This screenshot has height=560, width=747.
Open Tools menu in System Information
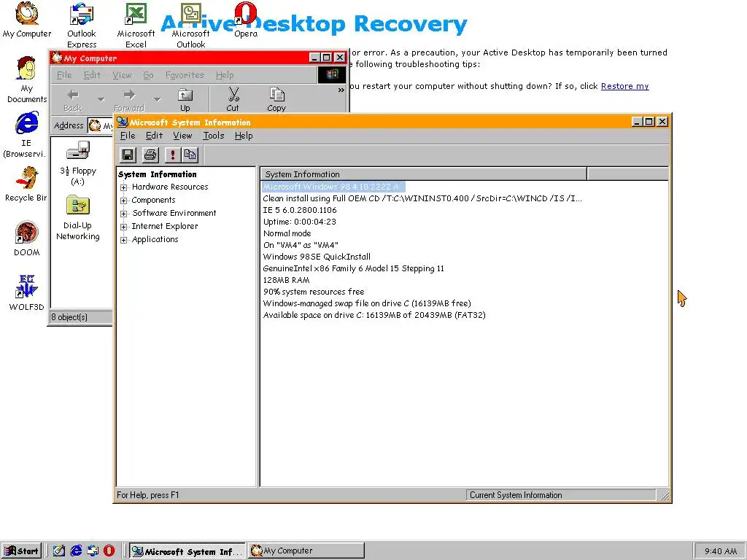(x=214, y=136)
